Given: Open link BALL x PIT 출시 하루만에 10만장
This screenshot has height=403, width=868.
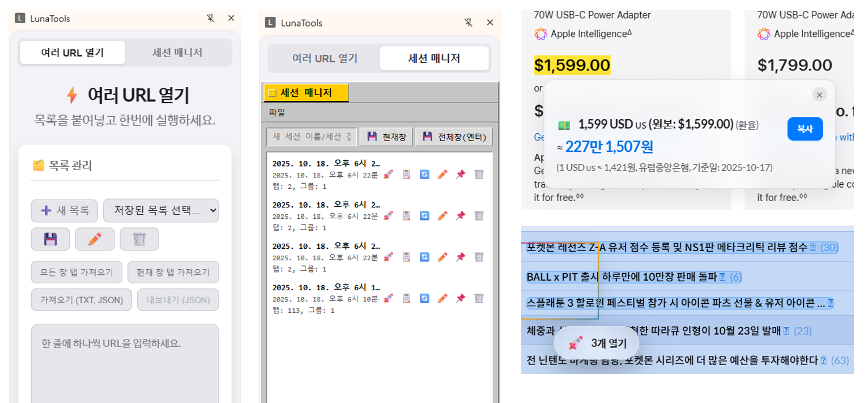Looking at the screenshot, I should point(622,277).
